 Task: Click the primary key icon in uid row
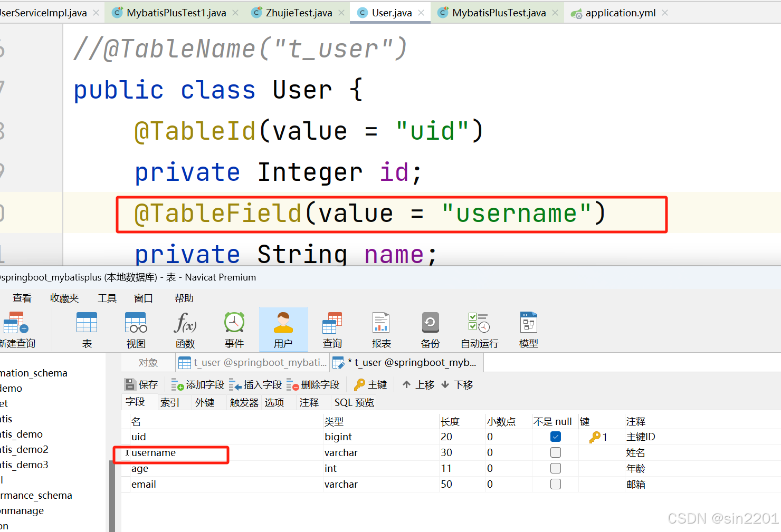pyautogui.click(x=595, y=437)
